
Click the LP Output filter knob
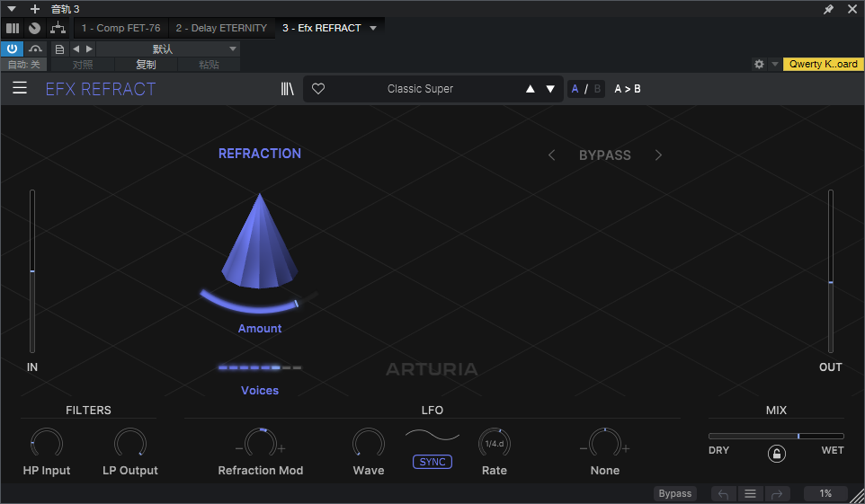tap(130, 443)
